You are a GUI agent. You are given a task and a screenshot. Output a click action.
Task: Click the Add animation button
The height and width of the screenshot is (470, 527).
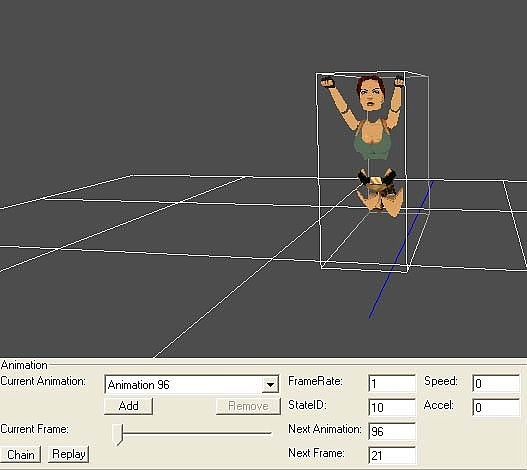click(128, 406)
